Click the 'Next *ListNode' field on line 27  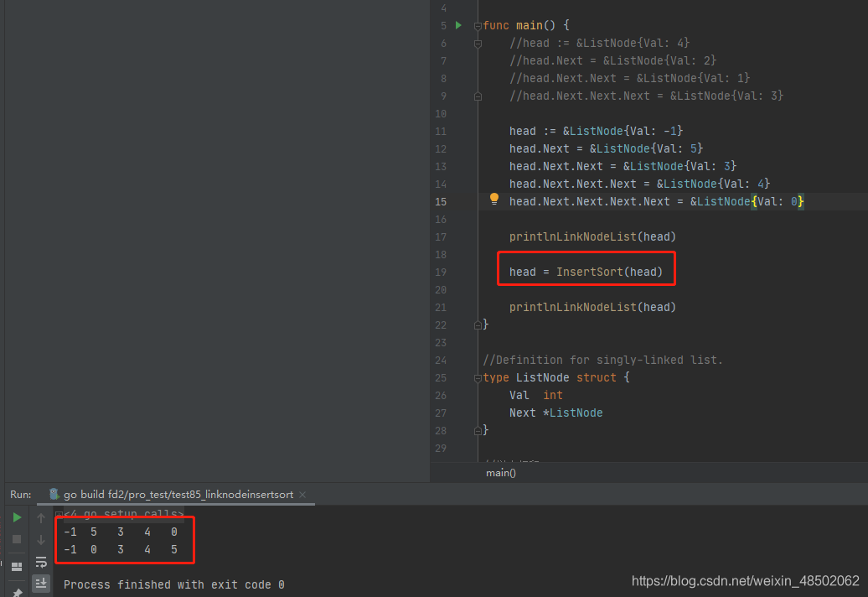[555, 413]
